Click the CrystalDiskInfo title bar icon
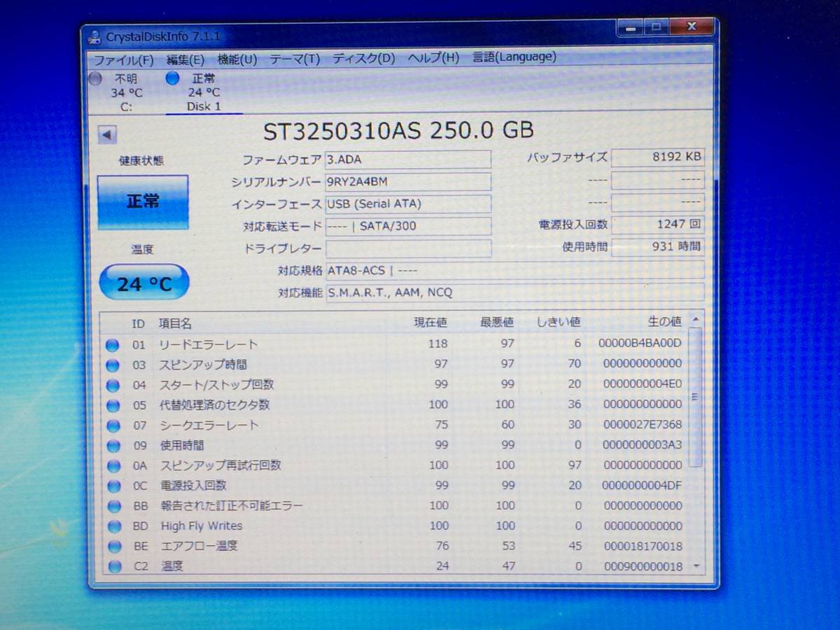The height and width of the screenshot is (630, 840). click(x=96, y=36)
